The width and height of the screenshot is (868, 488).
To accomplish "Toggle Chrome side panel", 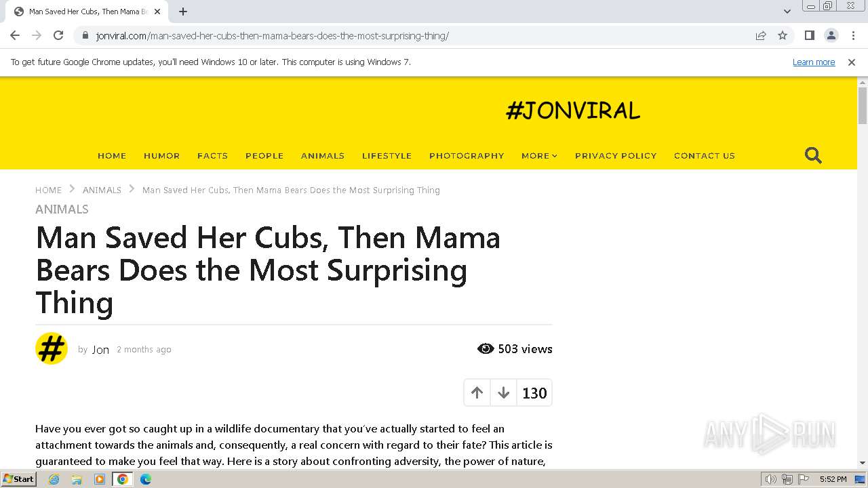I will [x=809, y=36].
